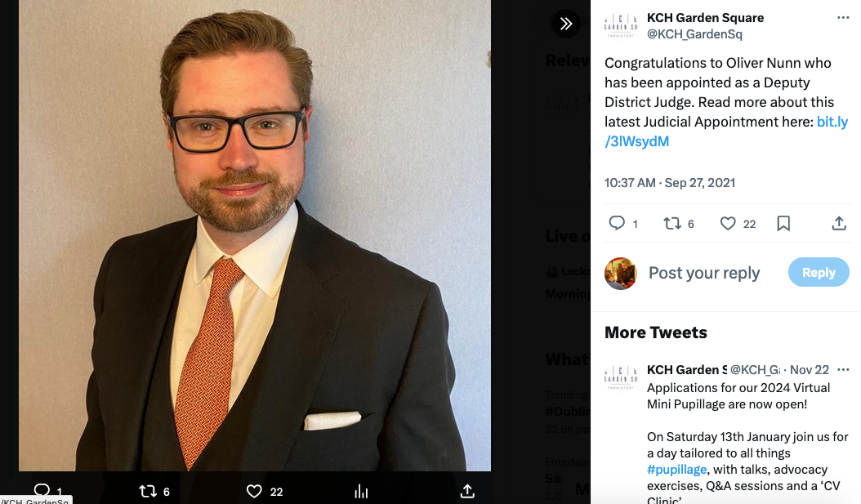The image size is (861, 504).
Task: Click the tweet timestamp Sep 27, 2021
Action: click(x=669, y=182)
